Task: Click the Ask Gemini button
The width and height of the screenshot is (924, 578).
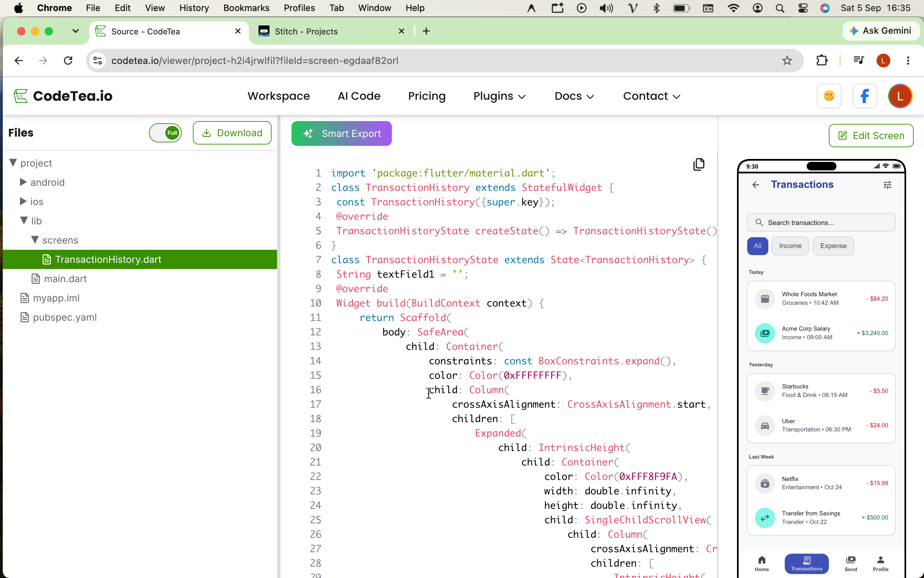Action: [881, 31]
